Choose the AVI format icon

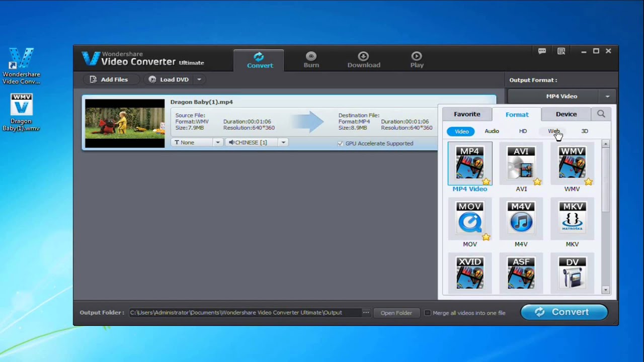[521, 163]
